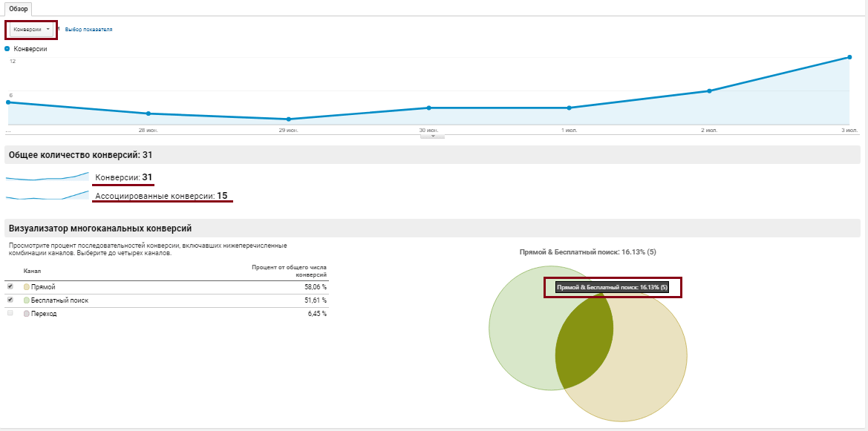Select the 30 июн. data point on chart
The width and height of the screenshot is (868, 431).
coord(428,108)
